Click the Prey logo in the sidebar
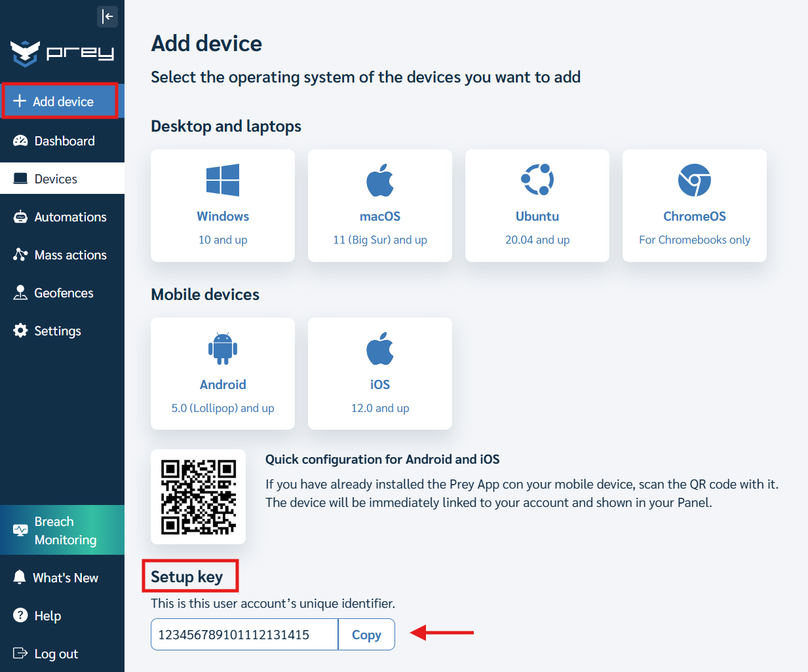The height and width of the screenshot is (672, 808). 62,53
